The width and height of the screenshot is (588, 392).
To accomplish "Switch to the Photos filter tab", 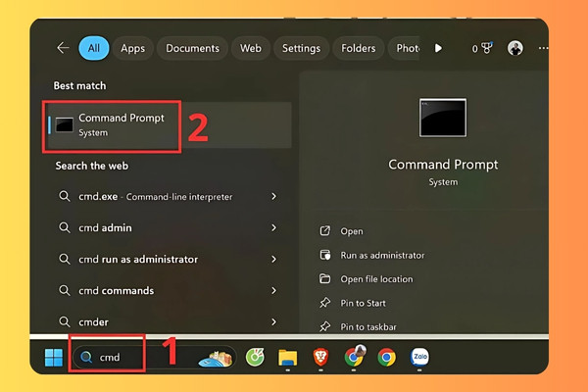I will pos(404,48).
